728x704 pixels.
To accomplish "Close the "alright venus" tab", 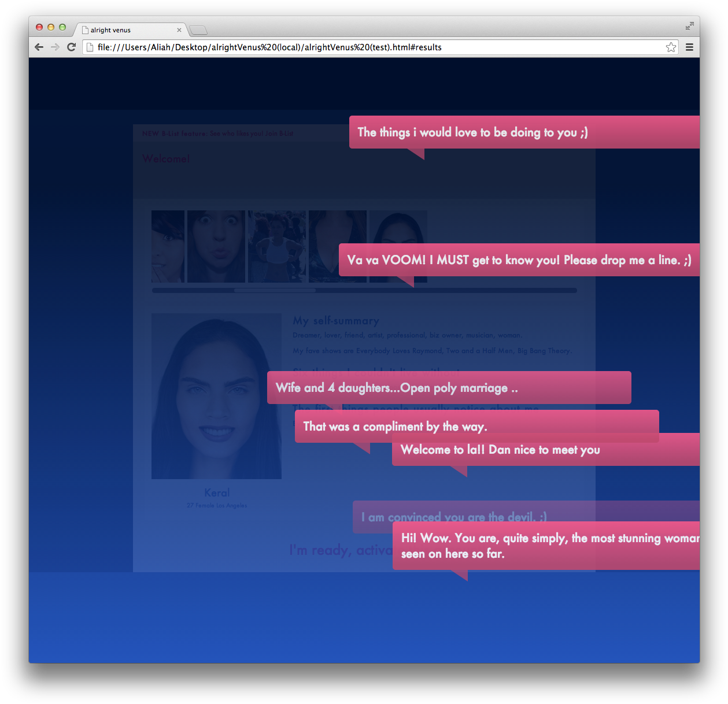I will [179, 30].
